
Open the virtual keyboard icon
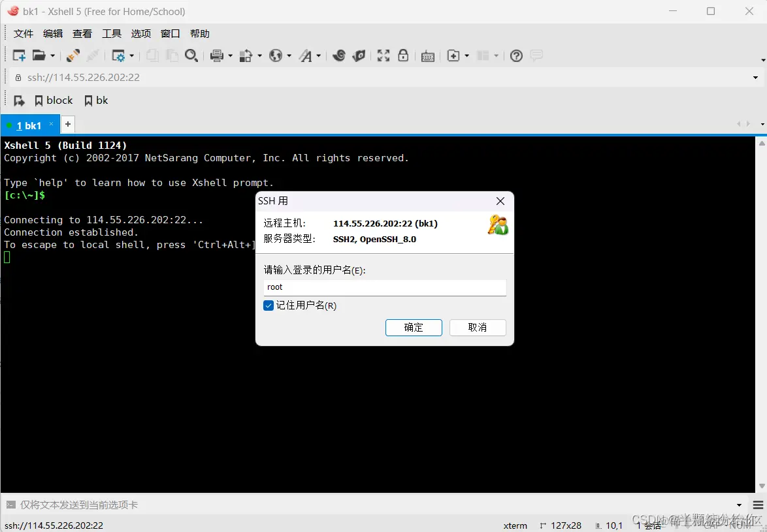[x=428, y=56]
